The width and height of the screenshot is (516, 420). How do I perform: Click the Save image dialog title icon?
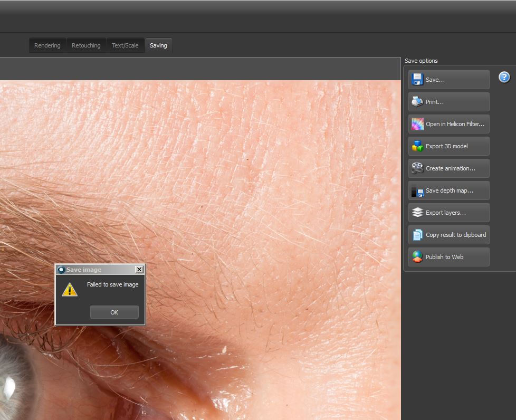click(61, 270)
